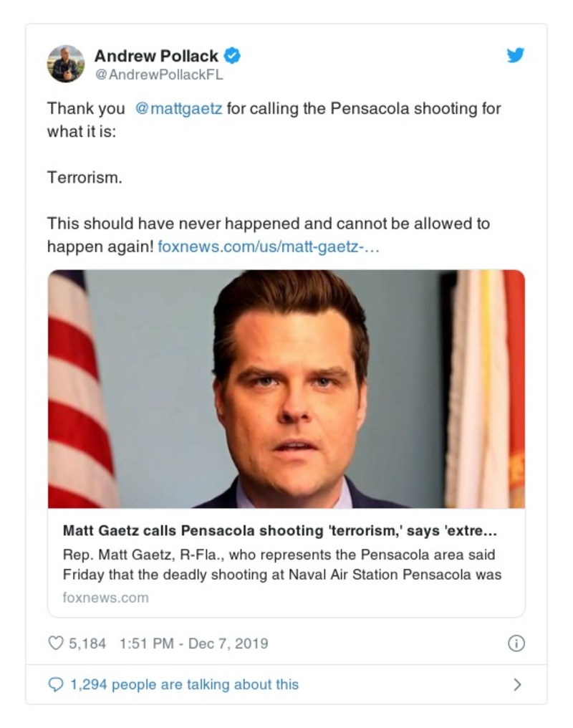
Task: Open the article preview image
Action: coord(286,389)
